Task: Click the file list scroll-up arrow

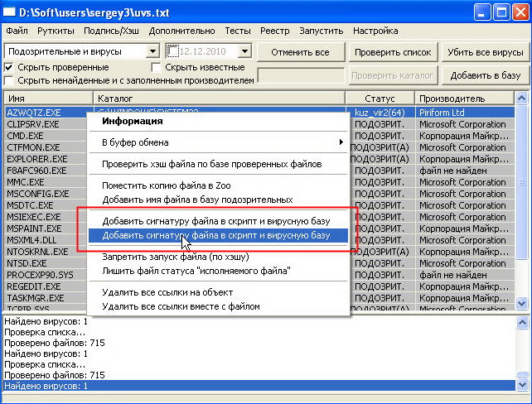Action: pyautogui.click(x=521, y=99)
